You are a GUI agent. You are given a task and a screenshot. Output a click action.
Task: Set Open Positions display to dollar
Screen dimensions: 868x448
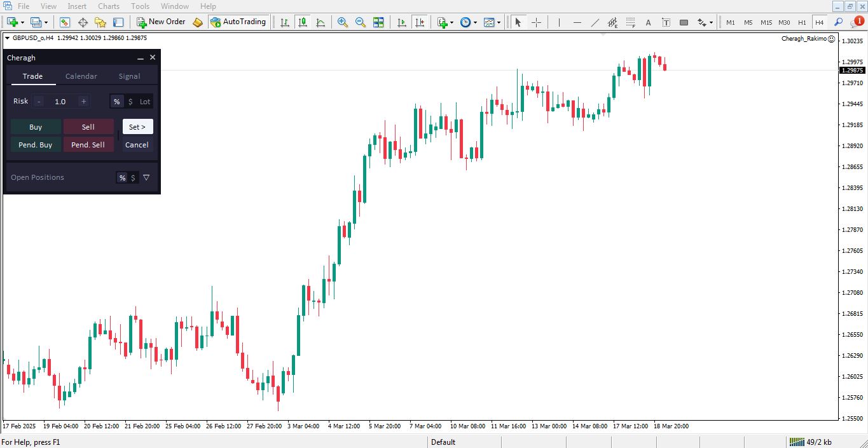(133, 178)
